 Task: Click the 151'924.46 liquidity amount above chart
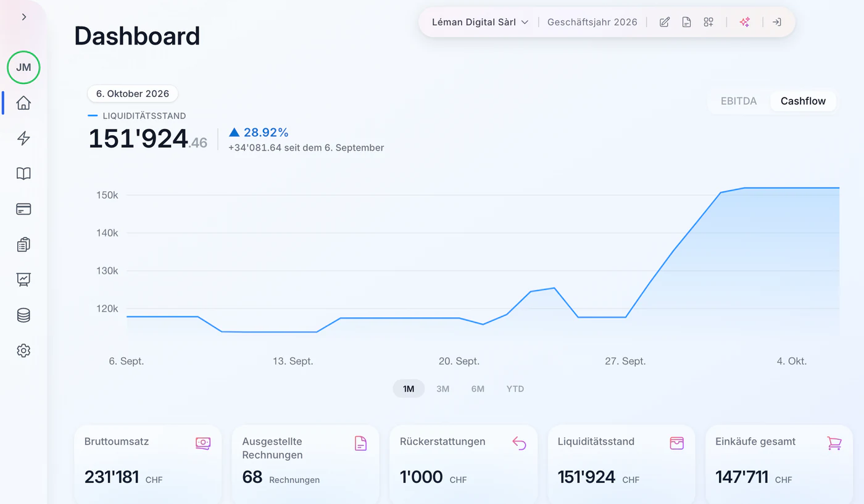(148, 138)
